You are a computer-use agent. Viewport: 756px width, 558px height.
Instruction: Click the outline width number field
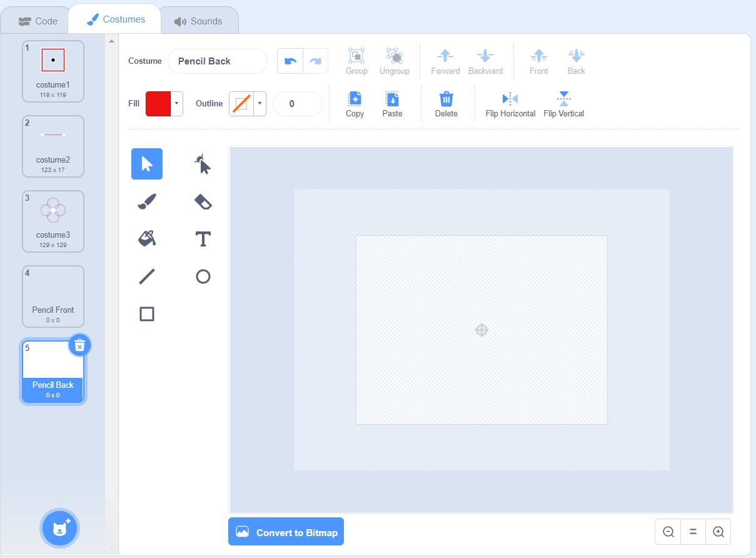coord(297,104)
